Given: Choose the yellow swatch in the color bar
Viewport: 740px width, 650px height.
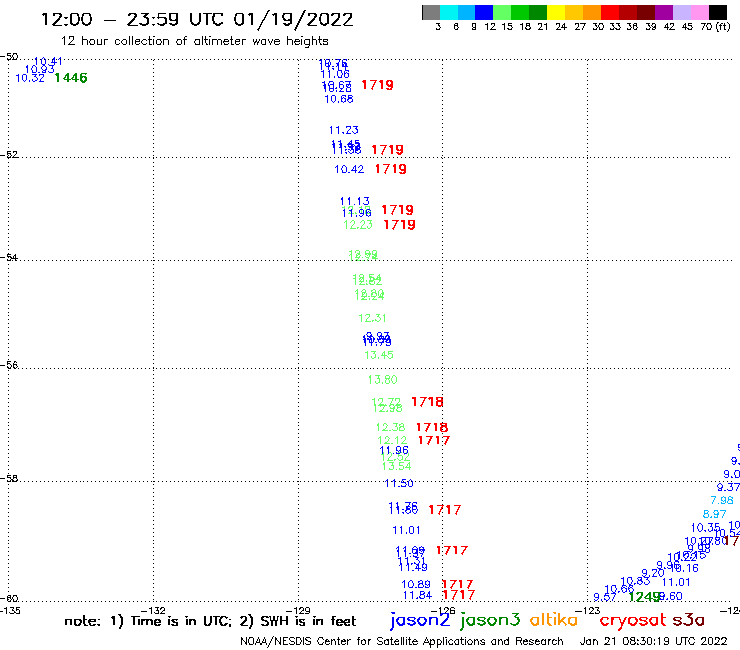Looking at the screenshot, I should click(556, 12).
